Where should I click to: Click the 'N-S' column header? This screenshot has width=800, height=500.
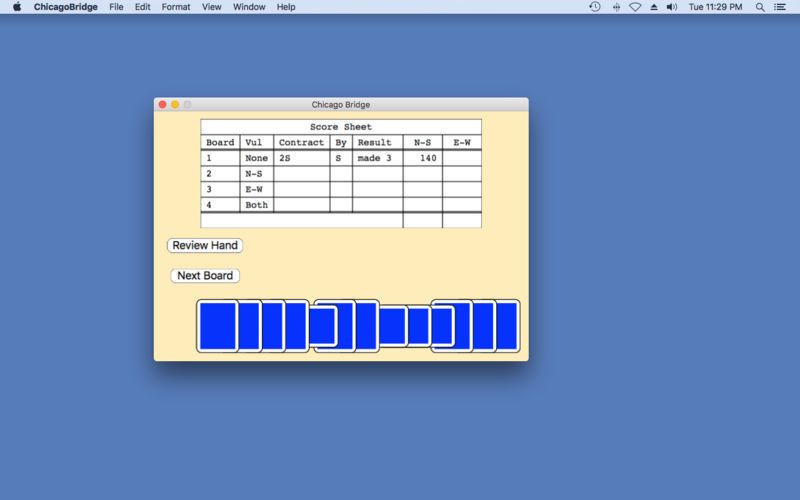point(423,142)
